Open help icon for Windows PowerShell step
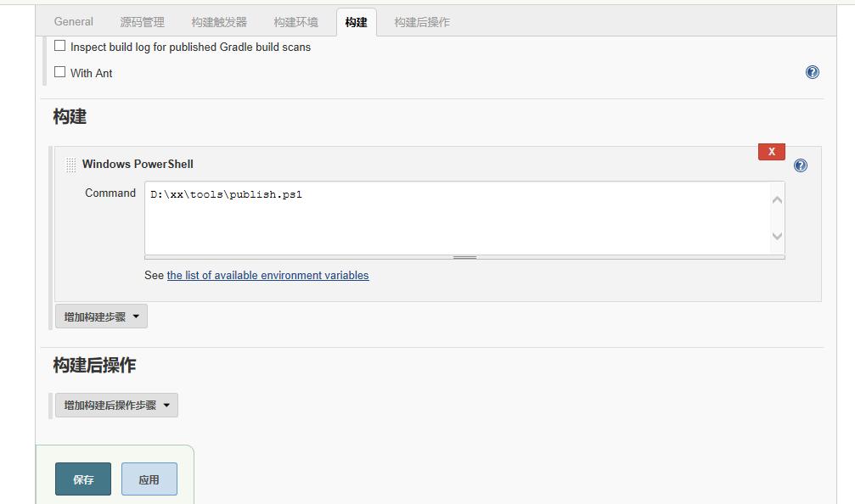The height and width of the screenshot is (504, 855). point(800,165)
